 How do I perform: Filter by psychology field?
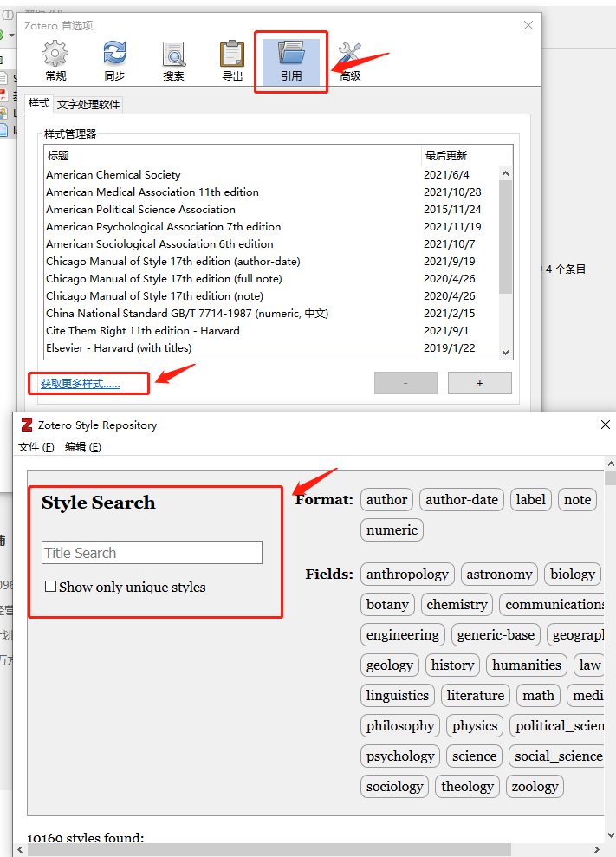(x=400, y=756)
